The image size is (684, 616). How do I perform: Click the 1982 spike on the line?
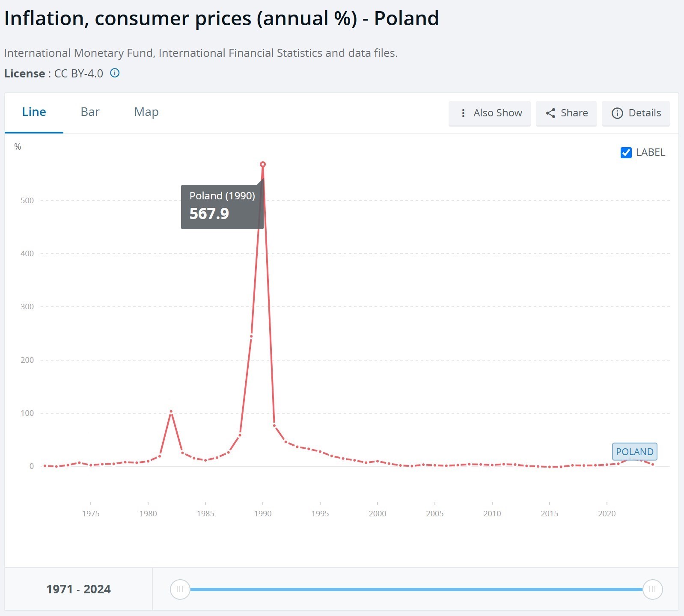[171, 412]
